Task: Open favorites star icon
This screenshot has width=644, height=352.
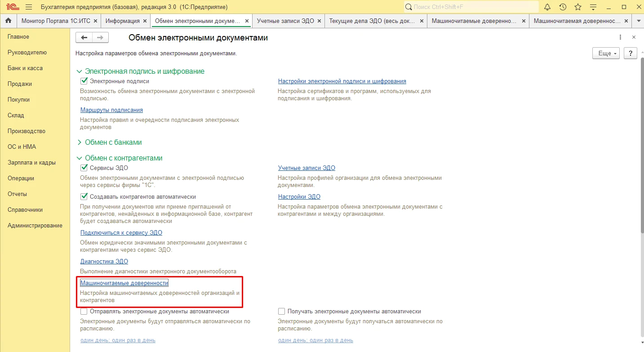Action: point(578,7)
